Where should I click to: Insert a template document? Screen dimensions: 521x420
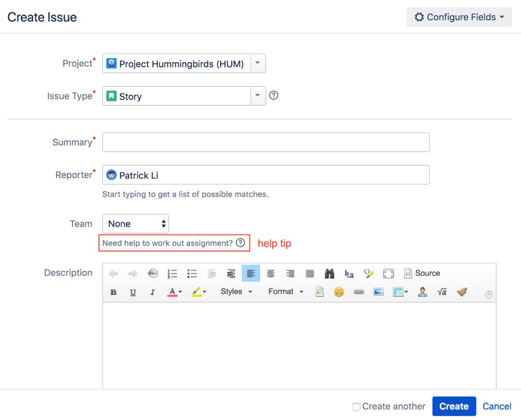tap(320, 292)
